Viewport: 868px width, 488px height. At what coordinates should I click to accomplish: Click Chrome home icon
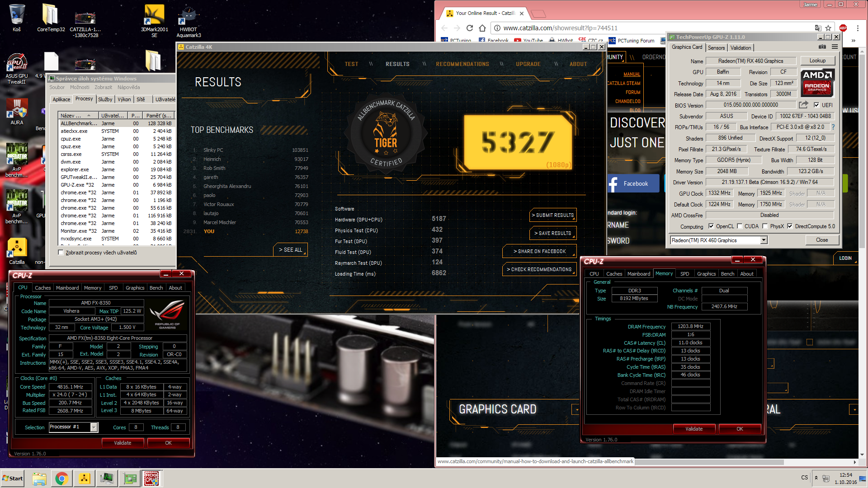482,28
